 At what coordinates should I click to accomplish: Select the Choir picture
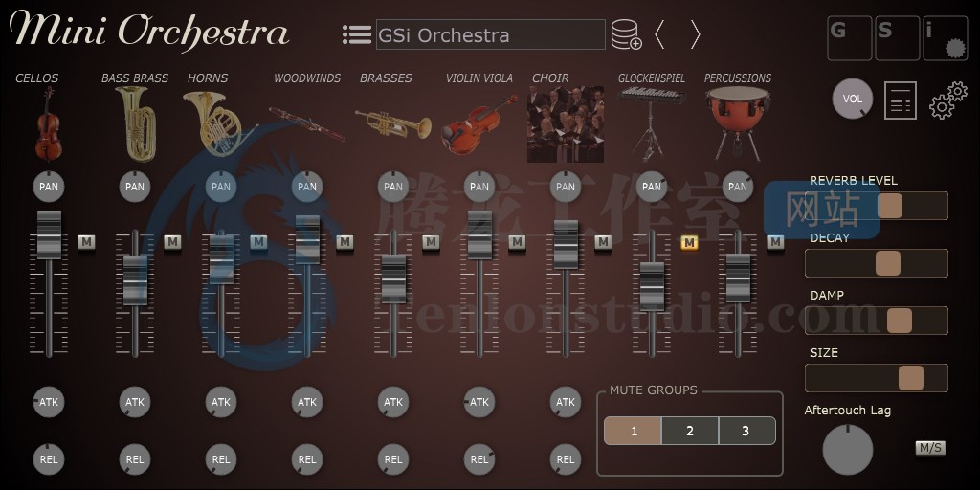coord(566,123)
